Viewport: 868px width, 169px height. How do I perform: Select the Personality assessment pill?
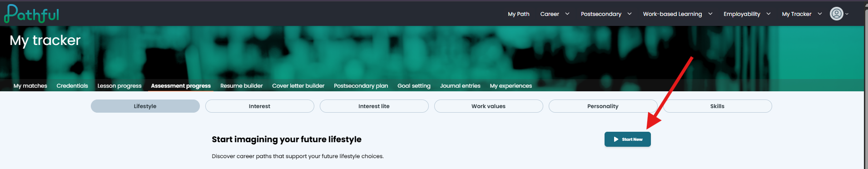click(x=603, y=106)
